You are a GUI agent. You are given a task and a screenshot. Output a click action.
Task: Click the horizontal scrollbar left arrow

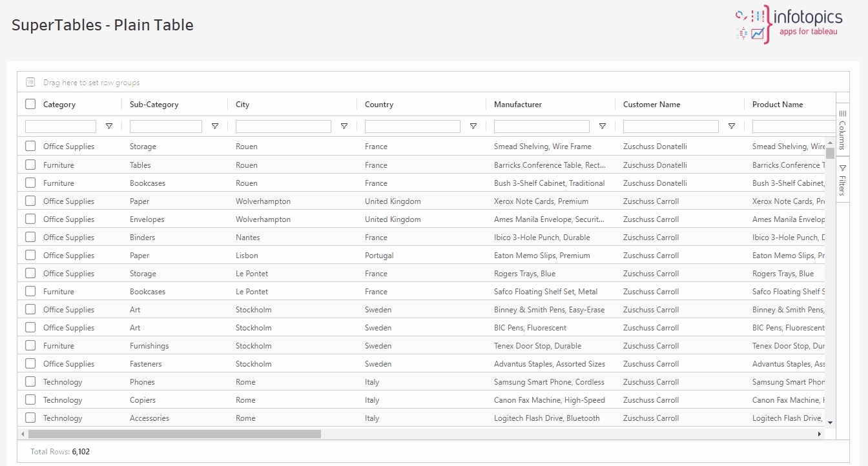(23, 434)
